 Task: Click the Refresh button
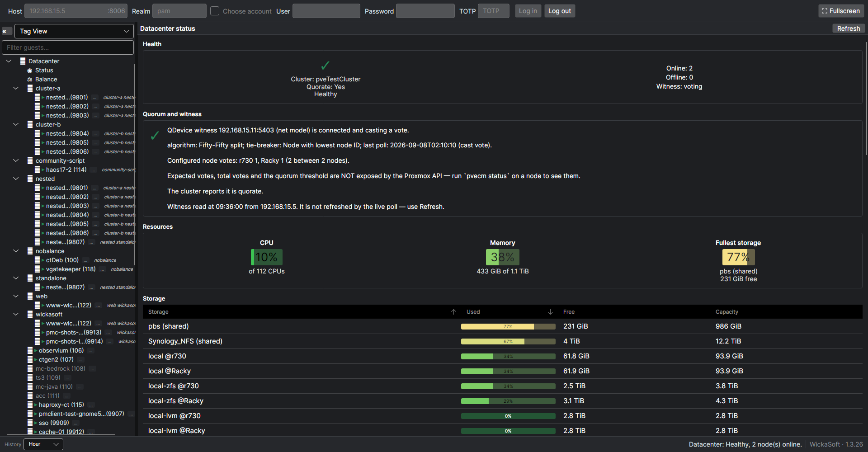[849, 28]
